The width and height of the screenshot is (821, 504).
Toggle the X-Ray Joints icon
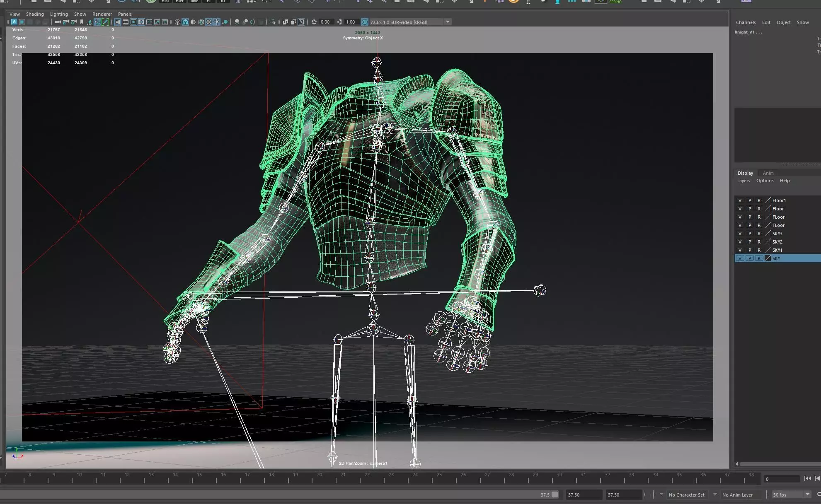tap(301, 22)
